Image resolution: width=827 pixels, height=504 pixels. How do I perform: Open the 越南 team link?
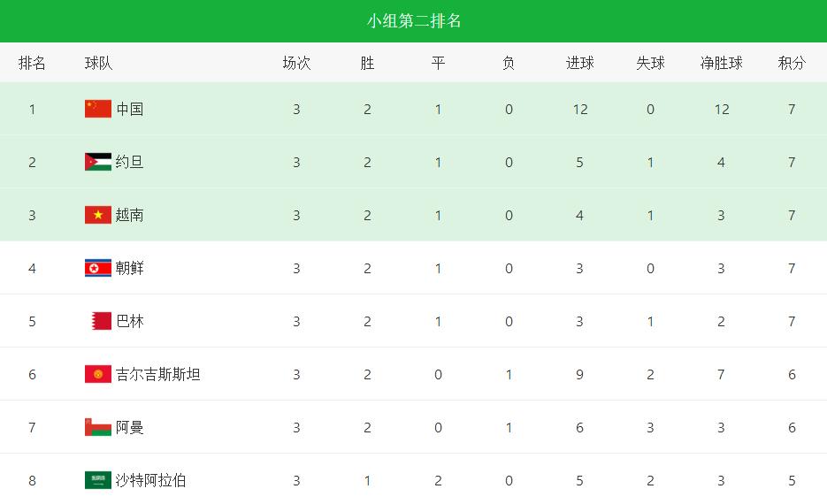pos(130,215)
